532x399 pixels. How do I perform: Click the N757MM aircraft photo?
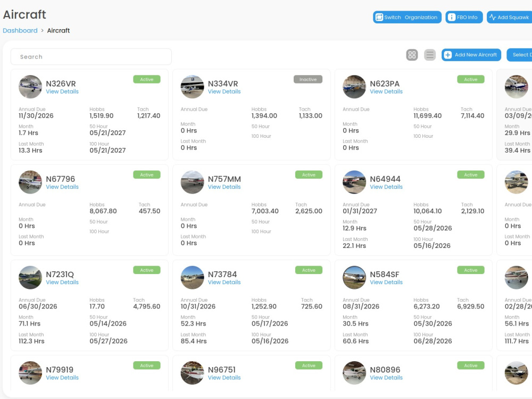coord(193,182)
